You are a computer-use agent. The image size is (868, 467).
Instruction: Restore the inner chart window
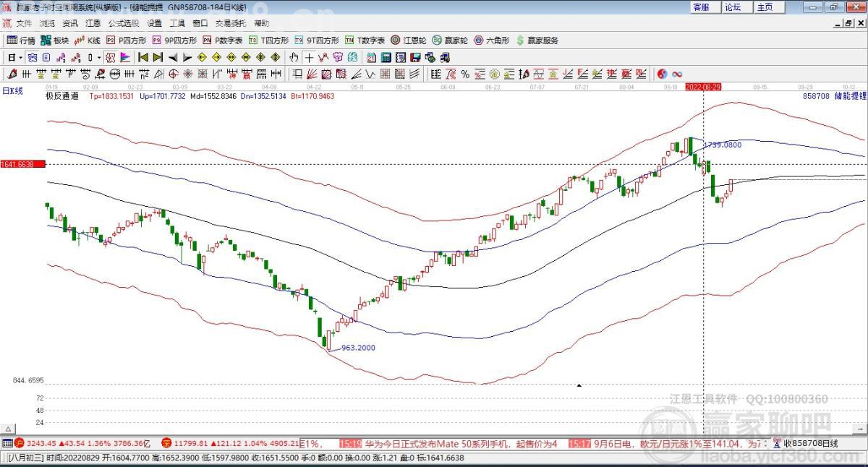pos(849,24)
